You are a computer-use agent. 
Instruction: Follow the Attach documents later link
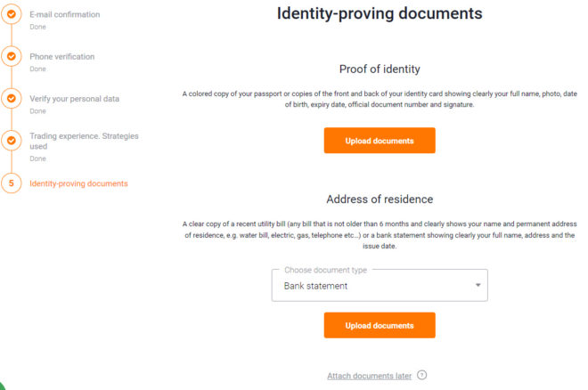point(369,376)
